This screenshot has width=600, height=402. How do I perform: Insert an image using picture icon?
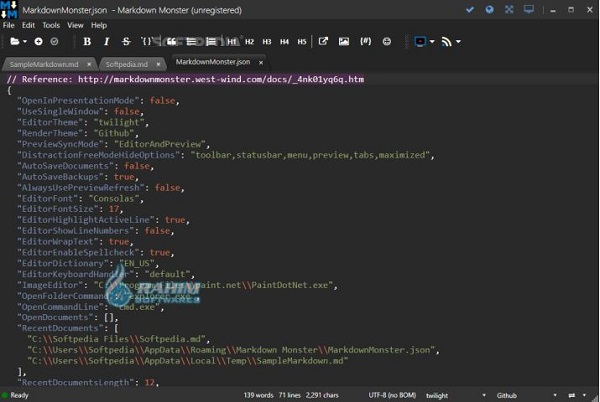pos(344,42)
